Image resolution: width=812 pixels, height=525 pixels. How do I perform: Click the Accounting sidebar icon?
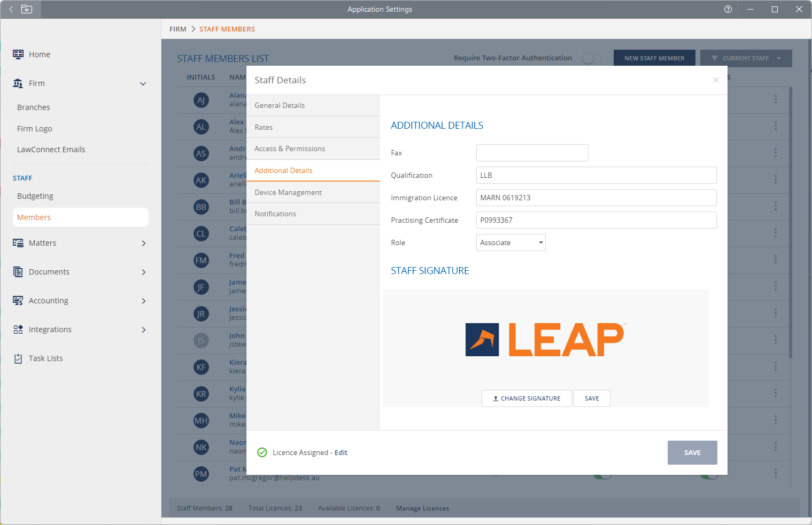[18, 301]
